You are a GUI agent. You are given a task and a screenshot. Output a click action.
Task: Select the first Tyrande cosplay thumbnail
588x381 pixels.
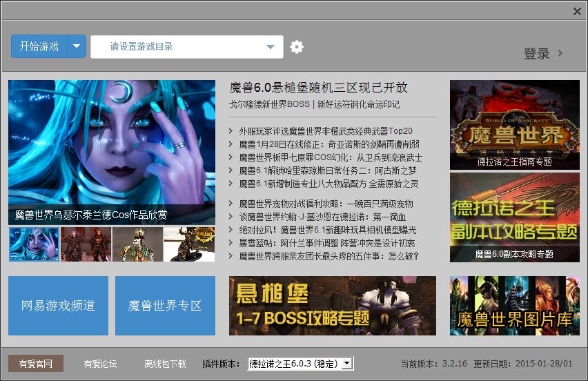point(34,244)
